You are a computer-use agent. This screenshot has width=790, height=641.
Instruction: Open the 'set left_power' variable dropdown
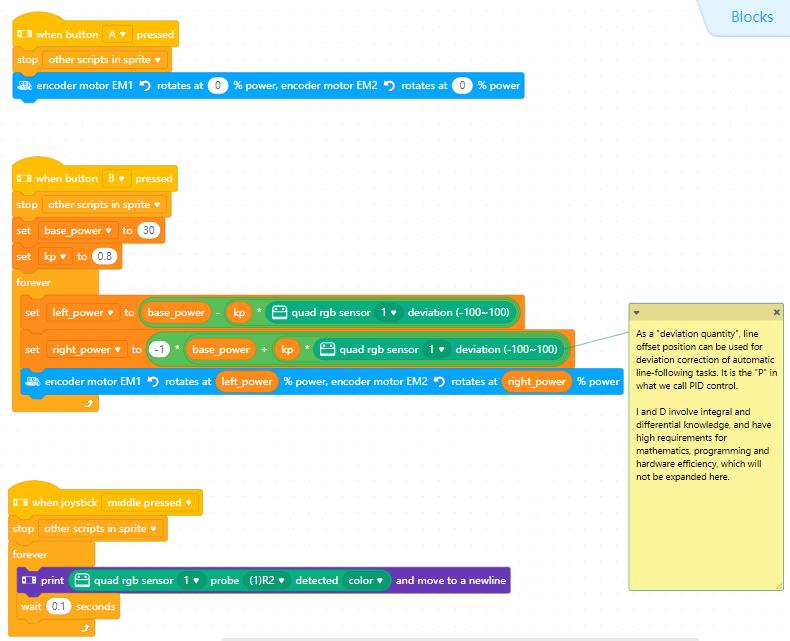coord(84,312)
